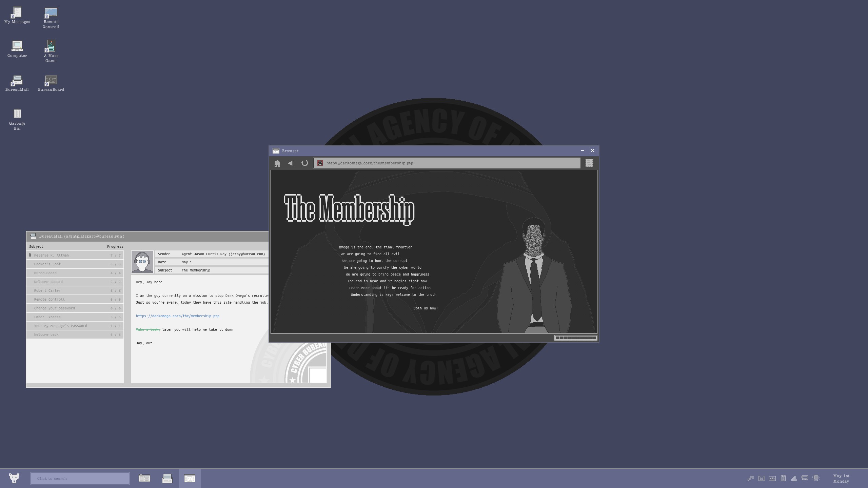This screenshot has width=868, height=488.
Task: Click the Join us now! link
Action: pos(426,308)
